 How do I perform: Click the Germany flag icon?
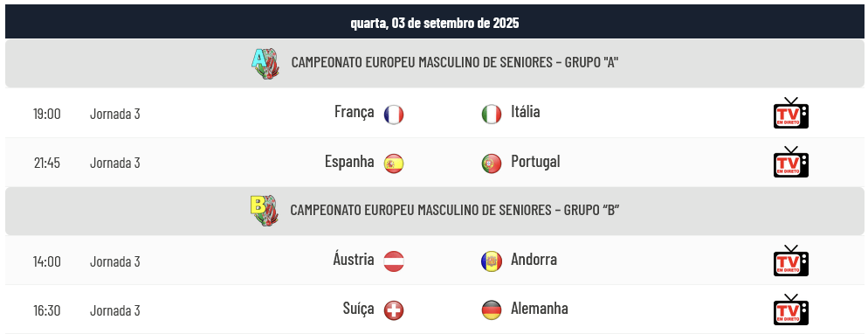click(491, 310)
